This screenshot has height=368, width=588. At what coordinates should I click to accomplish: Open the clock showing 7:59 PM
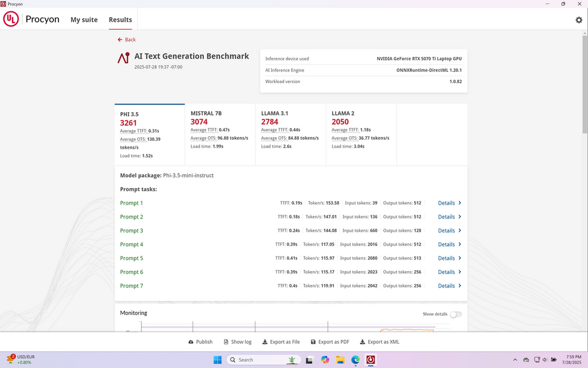tap(571, 360)
